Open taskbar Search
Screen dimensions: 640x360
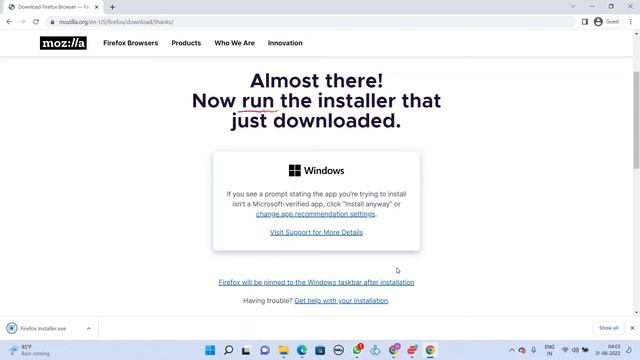(x=229, y=350)
